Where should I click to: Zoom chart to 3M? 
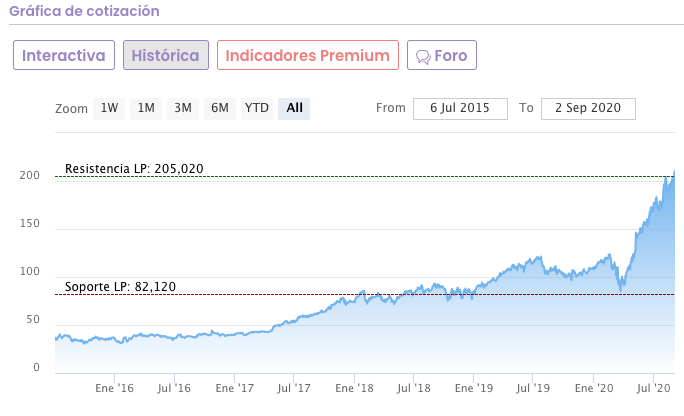pos(183,108)
